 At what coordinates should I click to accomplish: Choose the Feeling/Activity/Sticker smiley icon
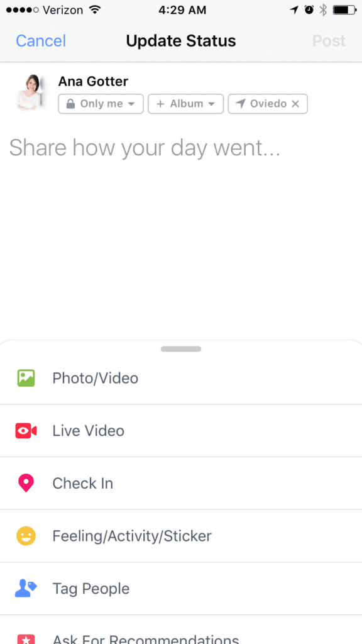pyautogui.click(x=27, y=536)
